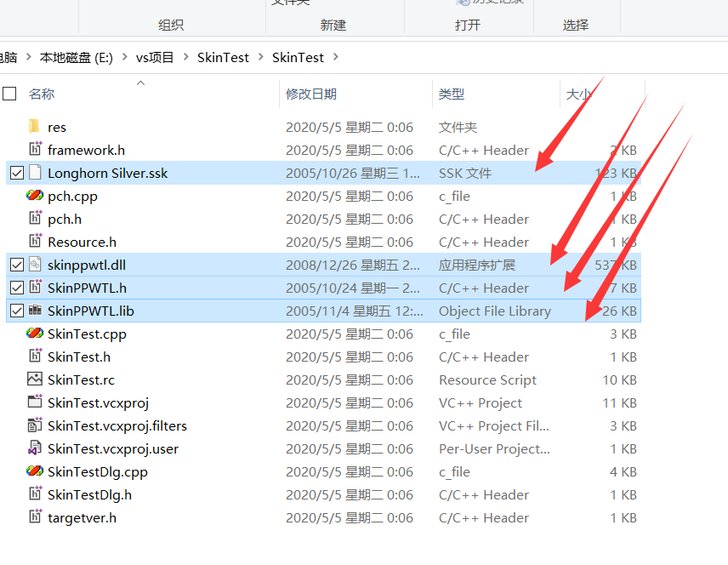Viewport: 728px width, 565px height.
Task: Open the 组织 ribbon group label
Action: pos(171,25)
